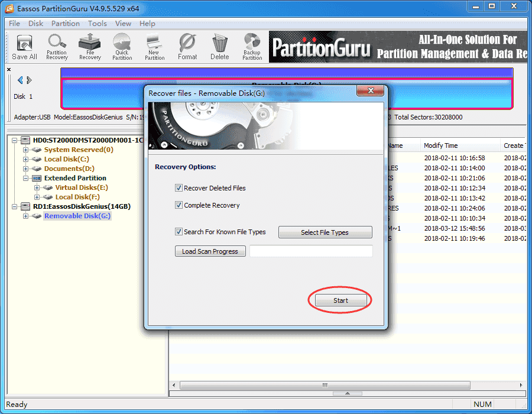The height and width of the screenshot is (414, 532).
Task: Select Documents(D:) in the tree
Action: point(69,169)
